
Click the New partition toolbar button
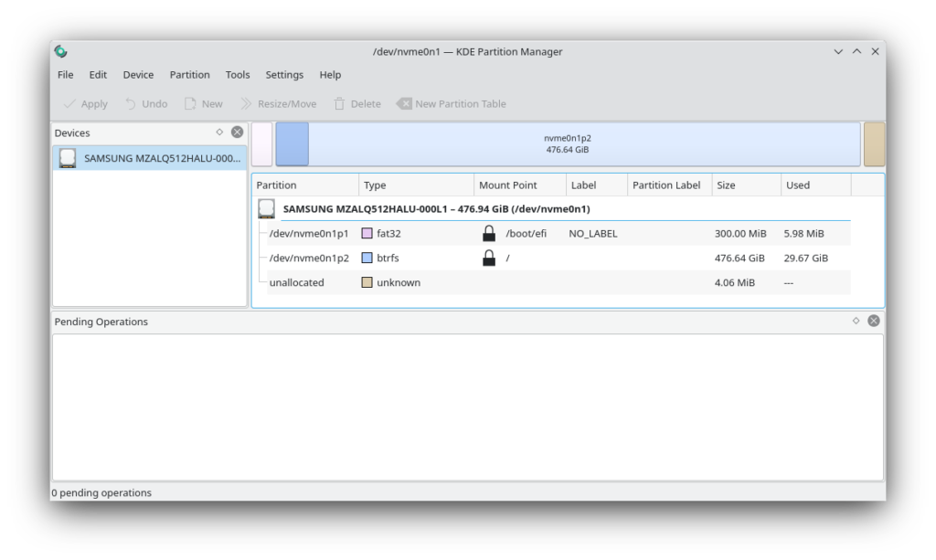tap(204, 104)
